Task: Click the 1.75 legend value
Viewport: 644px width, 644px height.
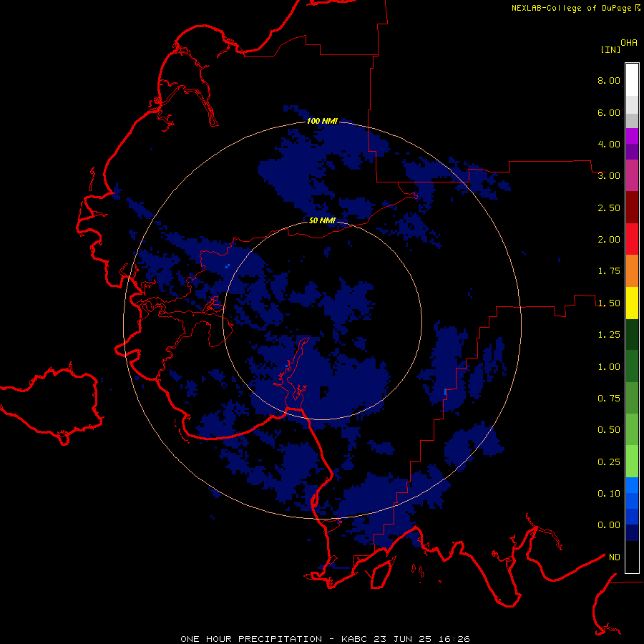Action: 609,271
